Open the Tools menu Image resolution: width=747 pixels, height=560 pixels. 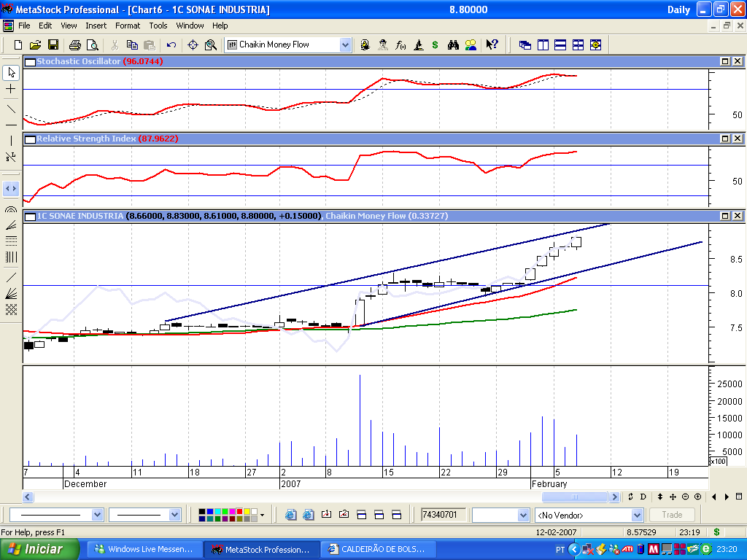(158, 26)
